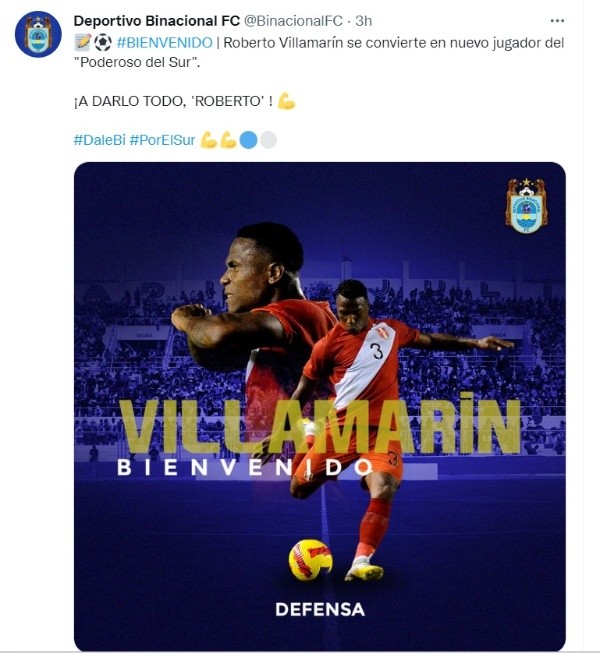The width and height of the screenshot is (600, 653).
Task: Open the three-dot tweet options menu
Action: coord(557,20)
